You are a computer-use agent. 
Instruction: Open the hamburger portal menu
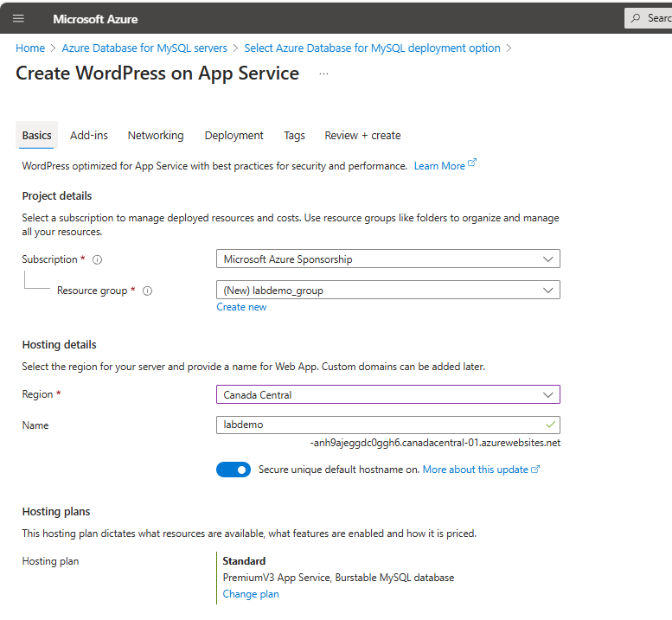pos(18,18)
